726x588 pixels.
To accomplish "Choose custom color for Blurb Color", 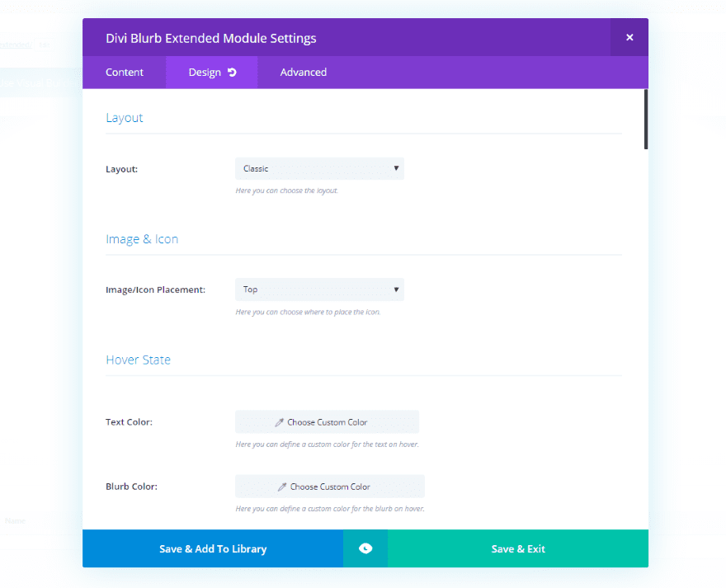I will pos(330,487).
